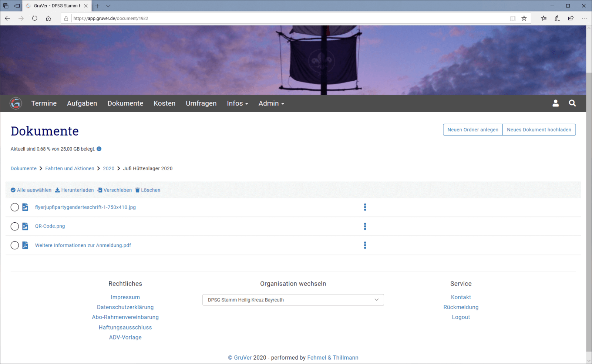Click set tabs aside icon
This screenshot has height=364, width=592.
(x=17, y=6)
